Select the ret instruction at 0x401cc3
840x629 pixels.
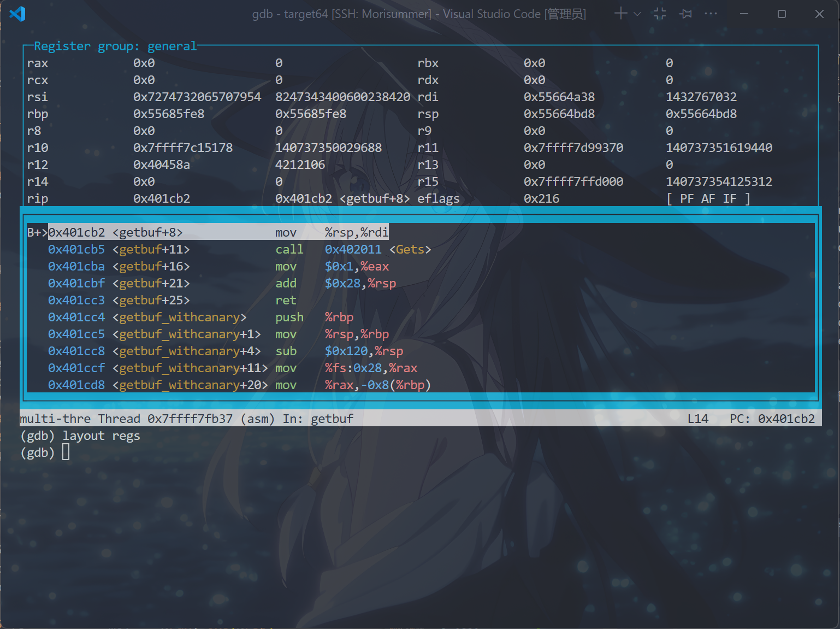point(286,300)
